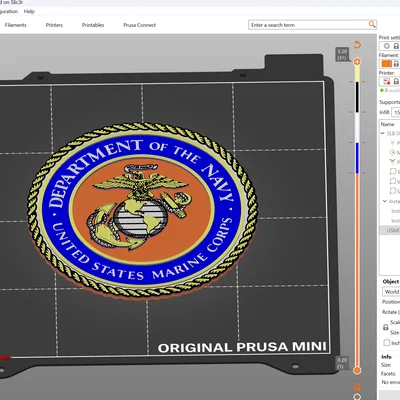Click the 3.20 layer height label

[342, 54]
